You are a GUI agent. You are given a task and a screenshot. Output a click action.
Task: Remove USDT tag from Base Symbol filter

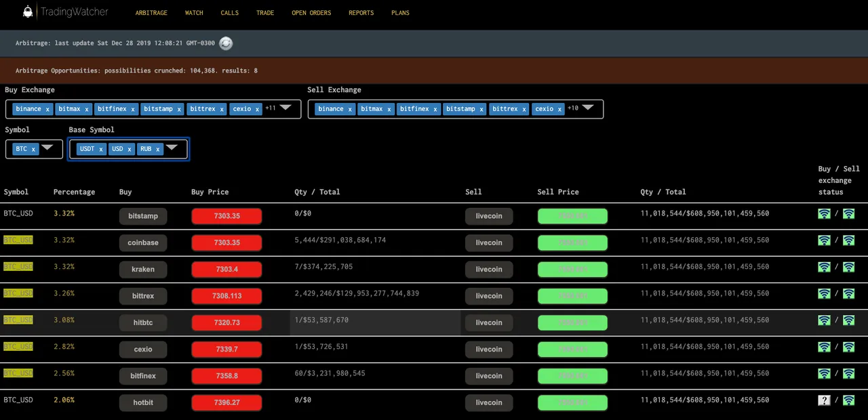[x=101, y=149]
